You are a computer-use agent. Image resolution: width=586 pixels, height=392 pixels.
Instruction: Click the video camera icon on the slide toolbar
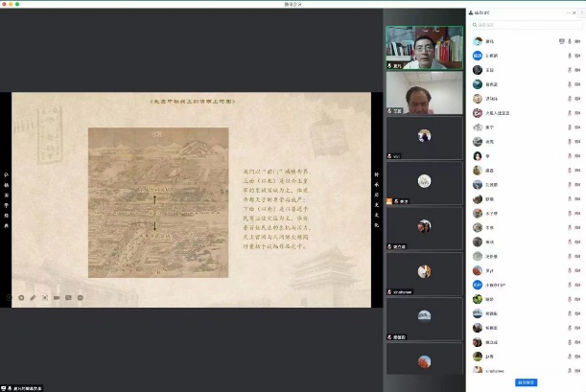(57, 297)
